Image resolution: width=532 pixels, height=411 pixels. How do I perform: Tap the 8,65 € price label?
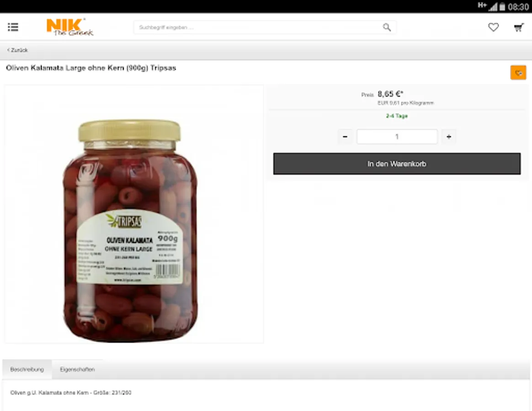[x=390, y=94]
